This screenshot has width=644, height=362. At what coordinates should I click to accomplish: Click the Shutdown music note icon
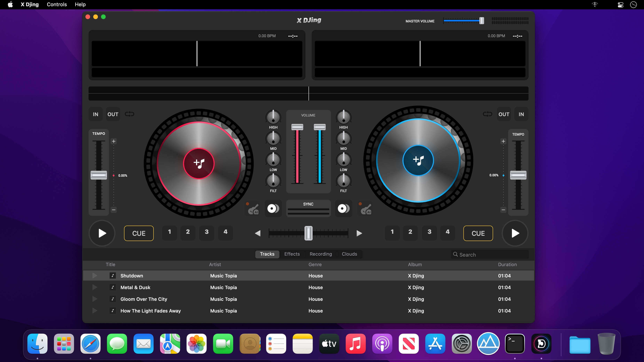(x=113, y=275)
